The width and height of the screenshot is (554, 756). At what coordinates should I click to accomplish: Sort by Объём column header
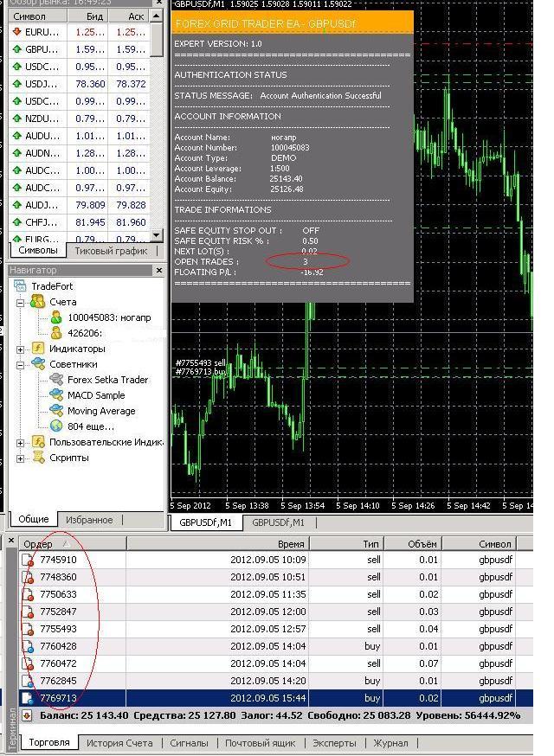click(x=413, y=544)
